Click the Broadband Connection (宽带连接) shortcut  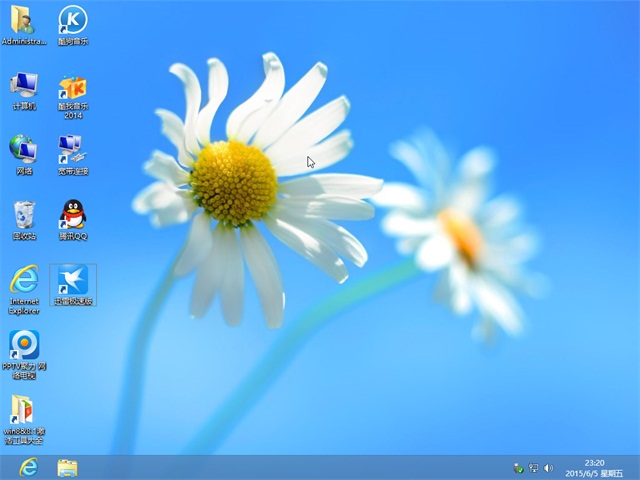coord(72,150)
